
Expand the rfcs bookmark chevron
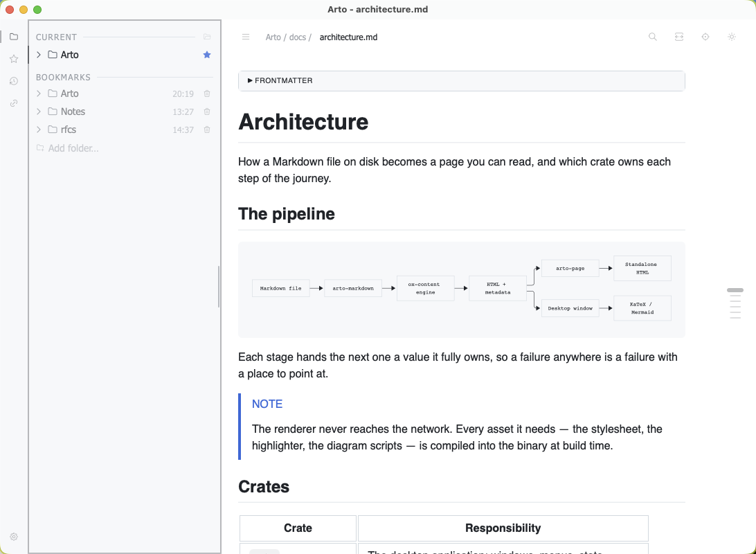[39, 129]
